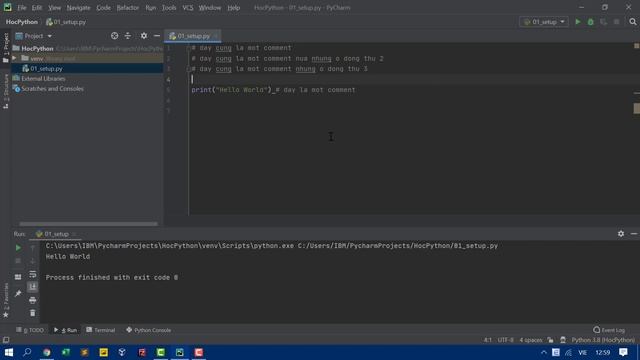Open the VCS menu

[x=188, y=8]
